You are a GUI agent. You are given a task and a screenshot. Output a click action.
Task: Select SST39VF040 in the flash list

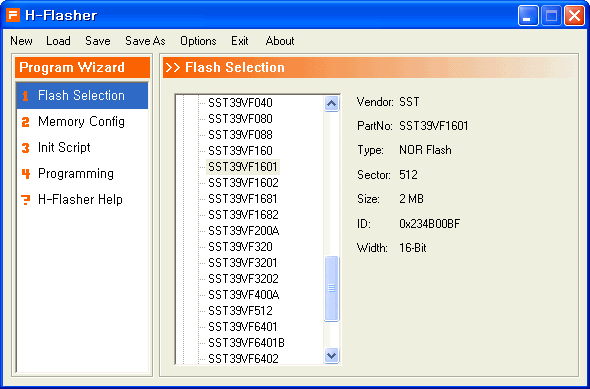240,103
